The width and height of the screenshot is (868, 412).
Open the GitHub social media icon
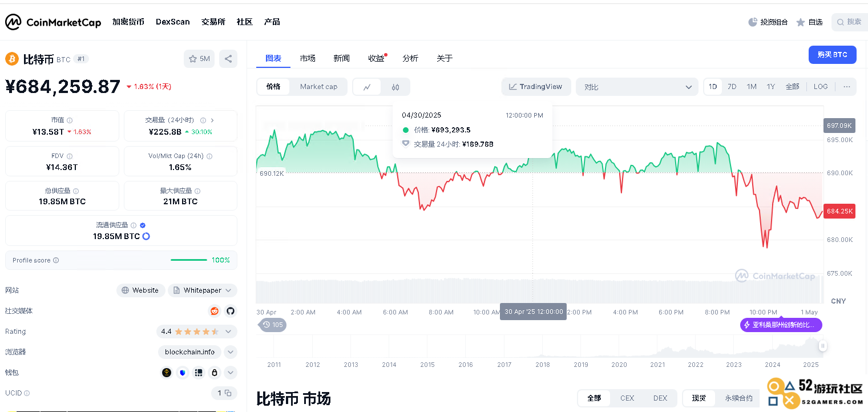pos(231,311)
